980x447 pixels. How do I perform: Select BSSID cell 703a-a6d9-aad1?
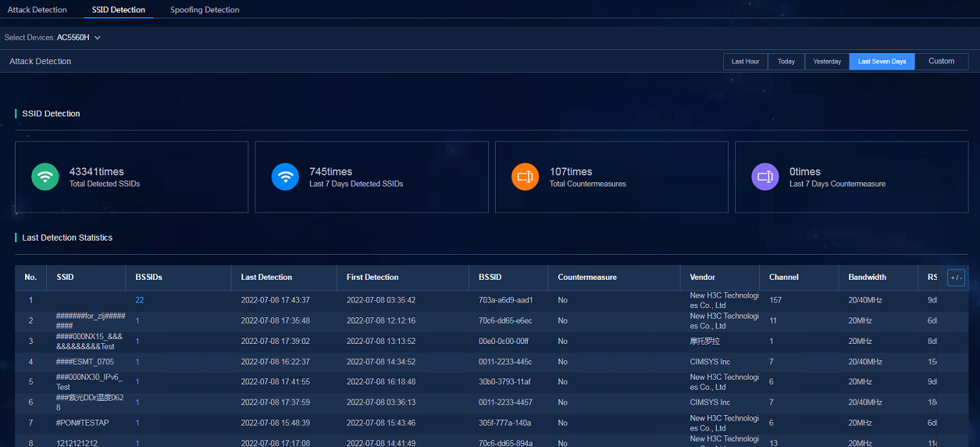[506, 300]
